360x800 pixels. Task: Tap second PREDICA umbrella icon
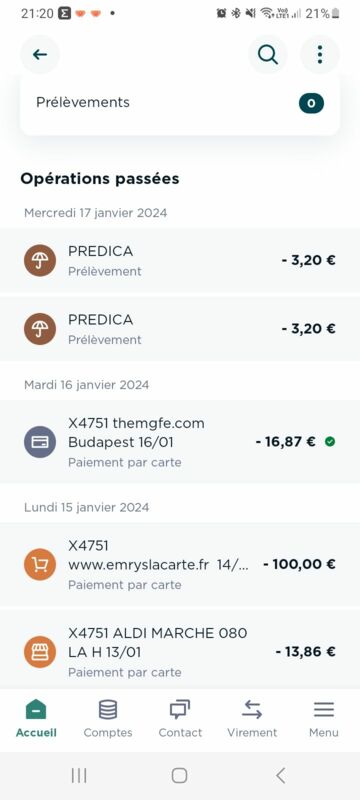40,329
